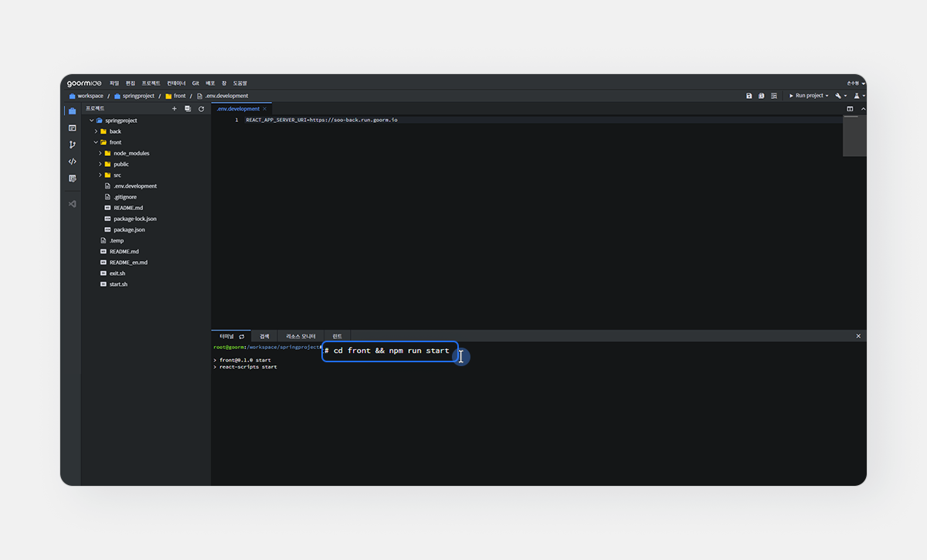The width and height of the screenshot is (927, 560).
Task: Split the editor view
Action: click(850, 109)
